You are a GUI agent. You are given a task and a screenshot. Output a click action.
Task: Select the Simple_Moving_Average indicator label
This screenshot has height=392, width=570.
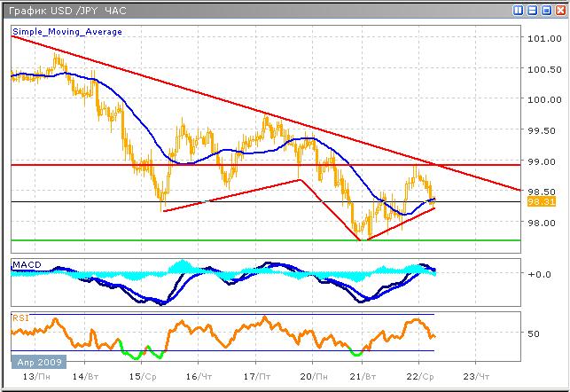[67, 31]
